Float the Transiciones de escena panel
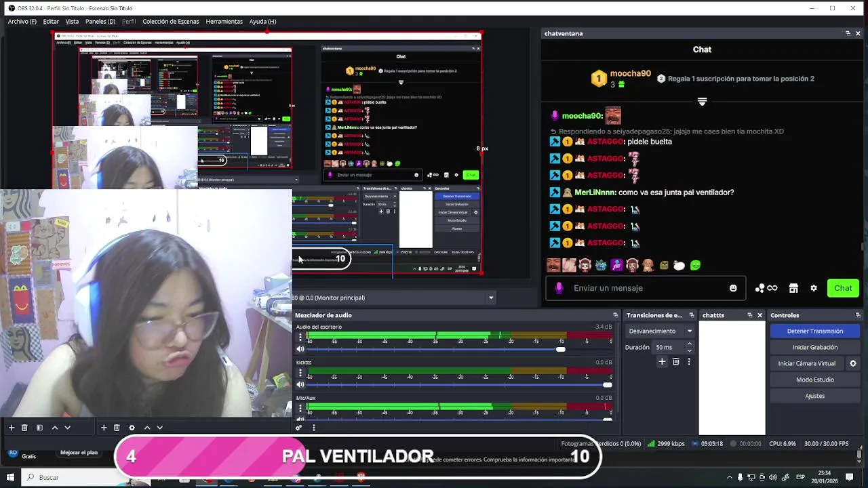Screen dimensions: 868x488 [x=692, y=315]
